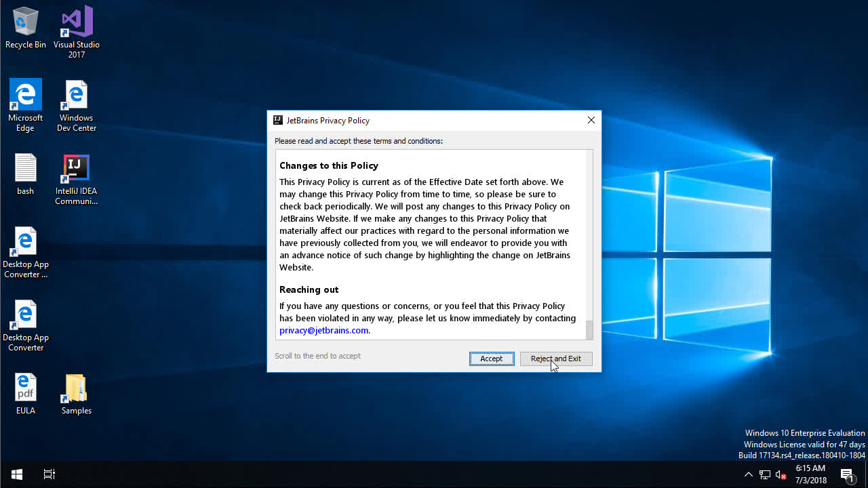Click the lower Desktop App Converter icon
Image resolution: width=868 pixels, height=488 pixels.
click(26, 325)
